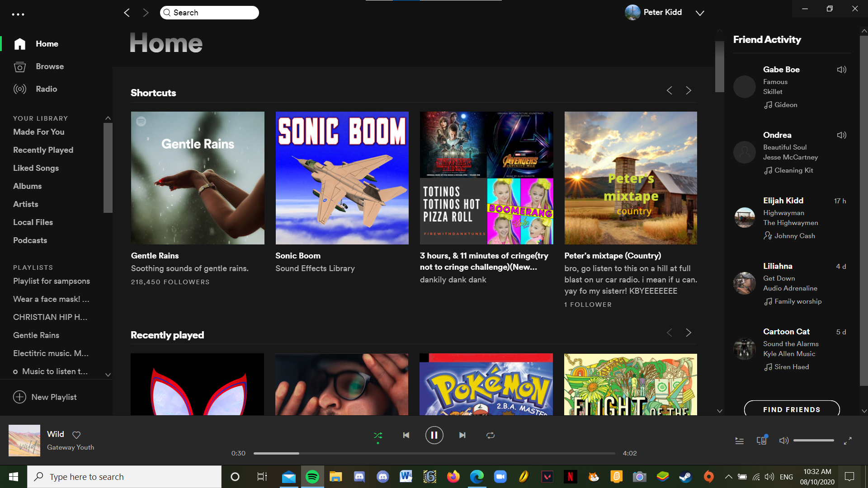Show next Recently played items
Screen dimensions: 868x488
click(x=689, y=333)
